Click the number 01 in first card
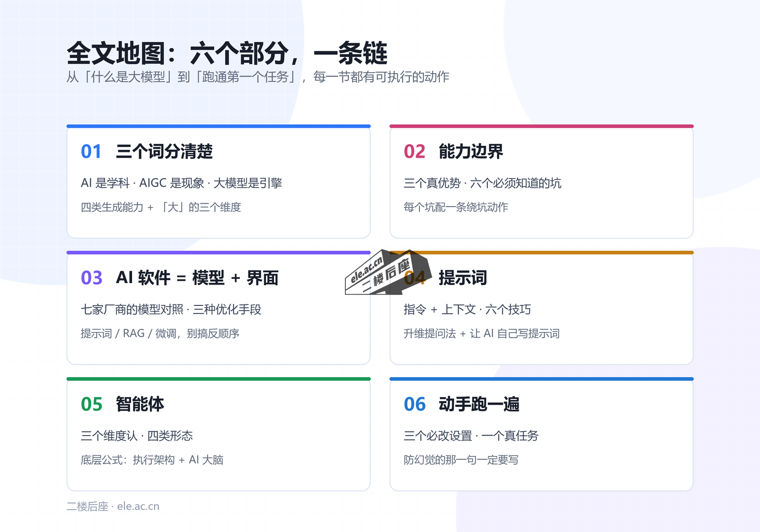 [91, 152]
